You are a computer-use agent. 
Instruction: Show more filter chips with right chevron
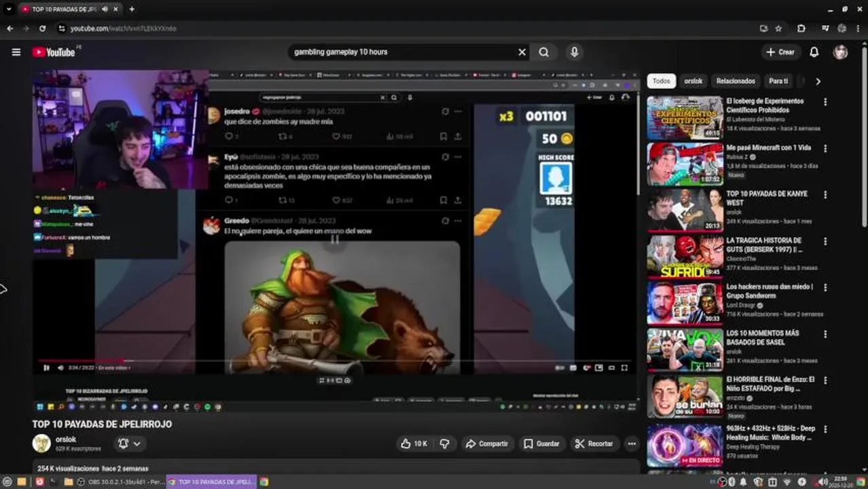pos(818,81)
